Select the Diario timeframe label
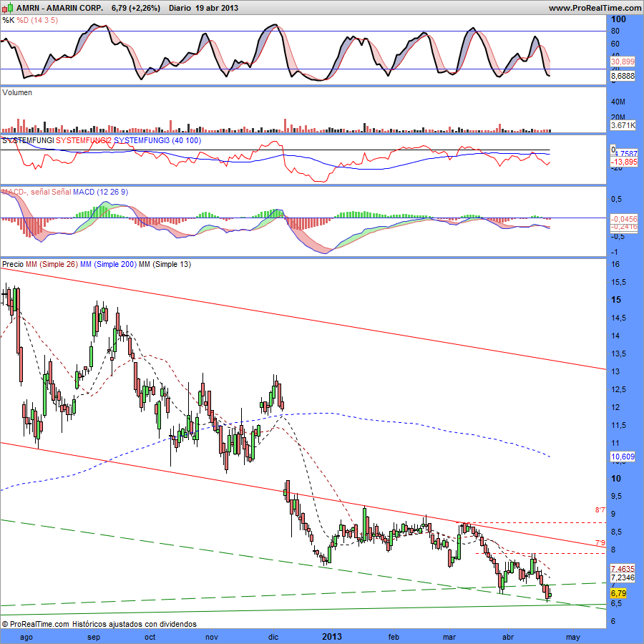 (180, 8)
